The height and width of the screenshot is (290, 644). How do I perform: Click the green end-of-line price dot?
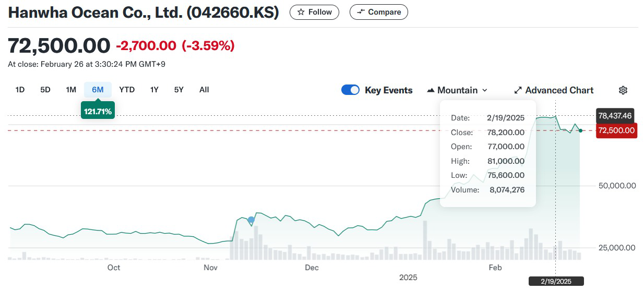pos(581,130)
